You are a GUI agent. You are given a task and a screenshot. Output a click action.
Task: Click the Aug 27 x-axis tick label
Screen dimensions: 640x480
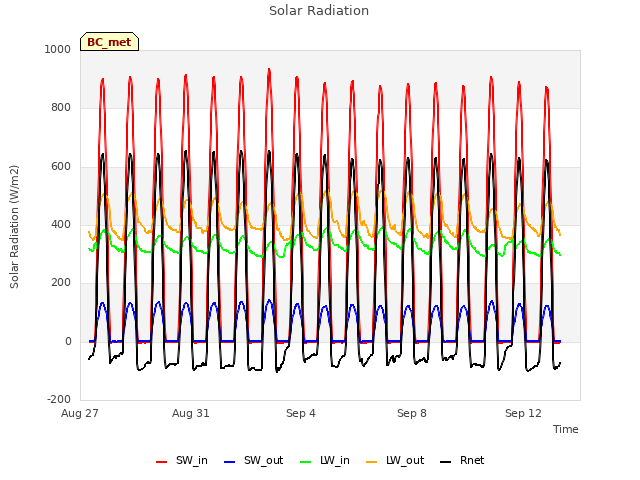(x=80, y=413)
